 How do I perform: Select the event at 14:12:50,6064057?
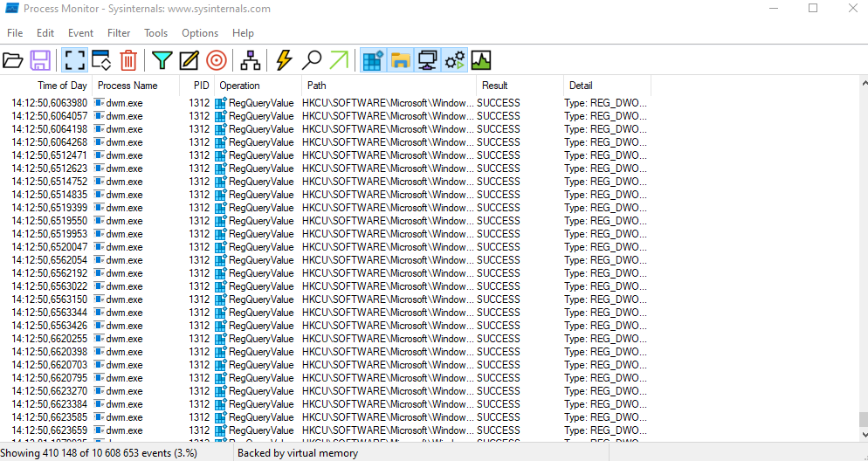[x=326, y=116]
